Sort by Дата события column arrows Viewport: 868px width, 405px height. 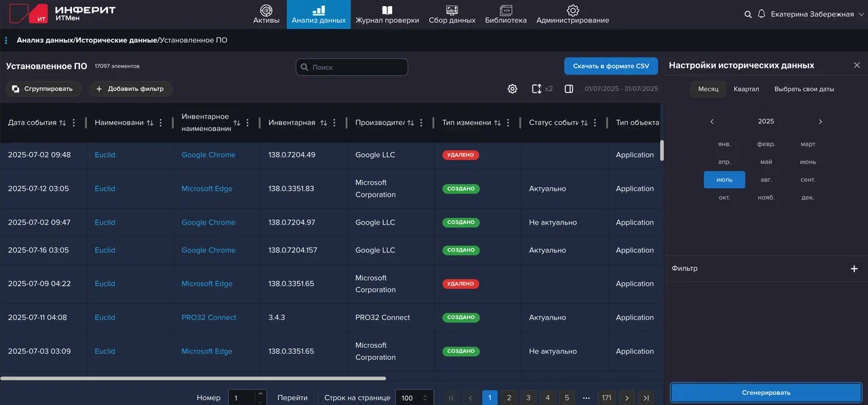62,123
